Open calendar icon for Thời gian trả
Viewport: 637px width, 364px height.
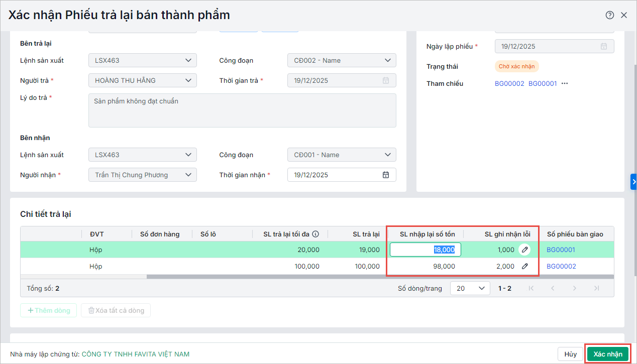click(386, 80)
